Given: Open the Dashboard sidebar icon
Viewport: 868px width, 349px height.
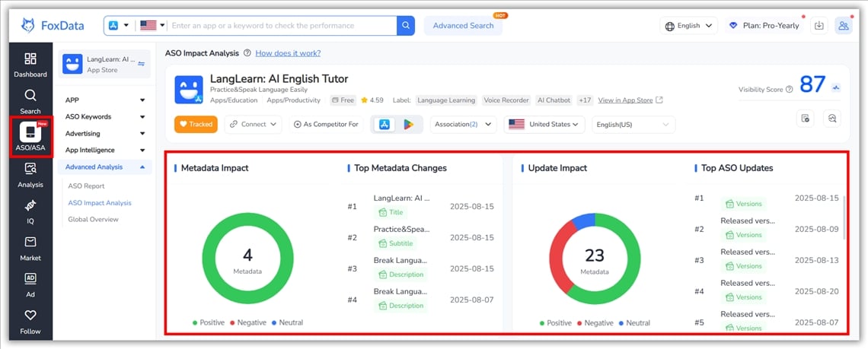Looking at the screenshot, I should 30,65.
